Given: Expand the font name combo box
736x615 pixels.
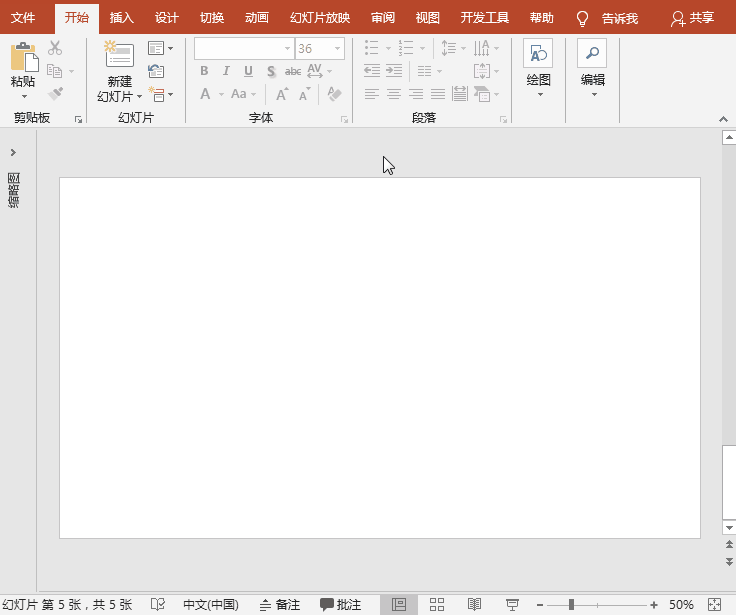Looking at the screenshot, I should click(287, 48).
